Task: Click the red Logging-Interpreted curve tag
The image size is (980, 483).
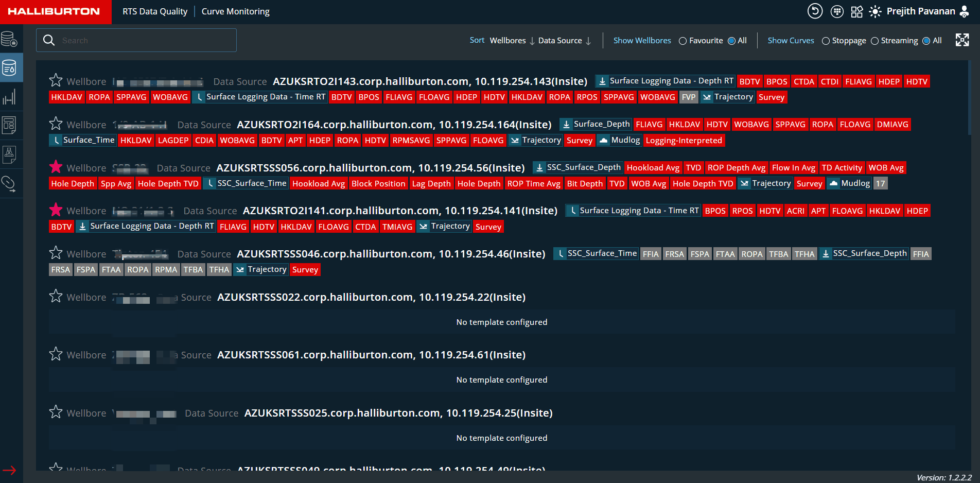Action: [x=684, y=141]
